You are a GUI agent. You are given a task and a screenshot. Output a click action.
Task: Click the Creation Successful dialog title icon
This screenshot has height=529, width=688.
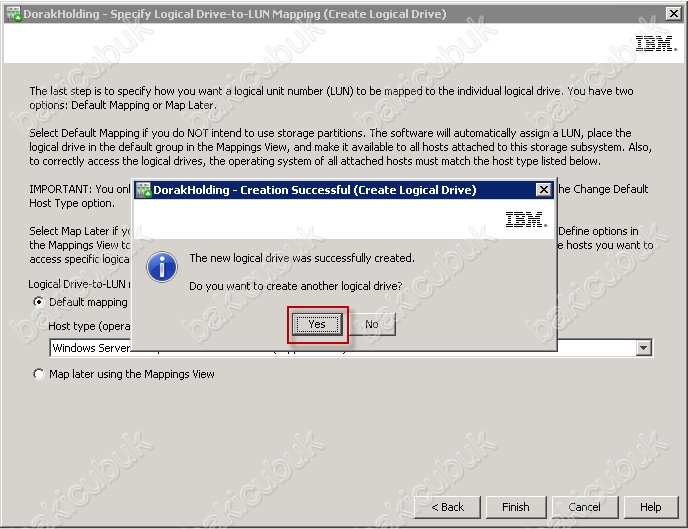tap(143, 190)
